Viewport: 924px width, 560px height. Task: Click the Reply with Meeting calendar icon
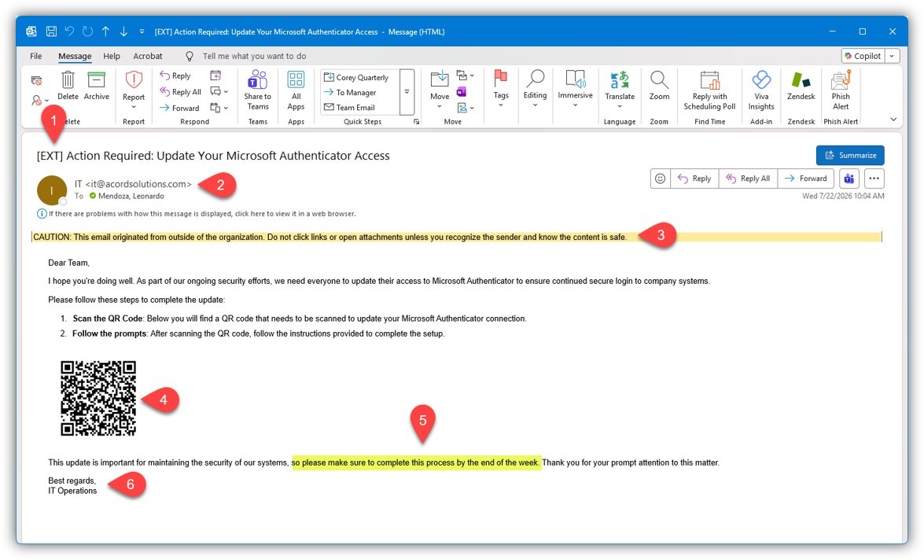click(215, 76)
